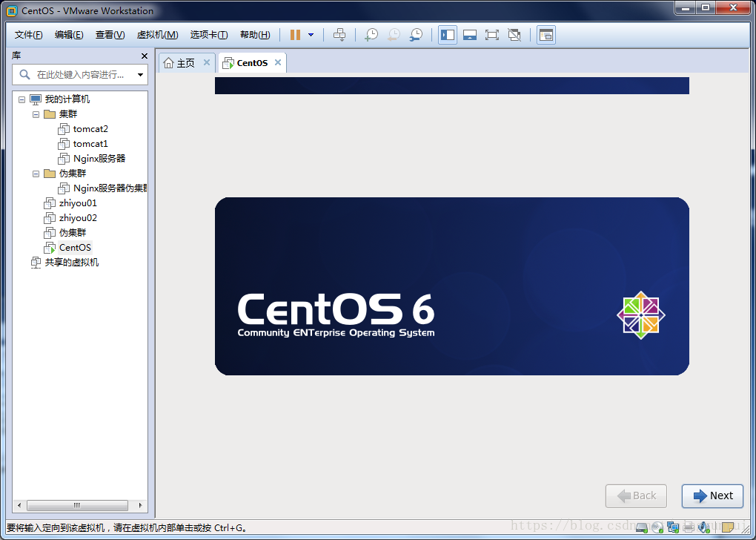Toggle the thumbnail bar view button
The width and height of the screenshot is (756, 540).
pyautogui.click(x=470, y=35)
